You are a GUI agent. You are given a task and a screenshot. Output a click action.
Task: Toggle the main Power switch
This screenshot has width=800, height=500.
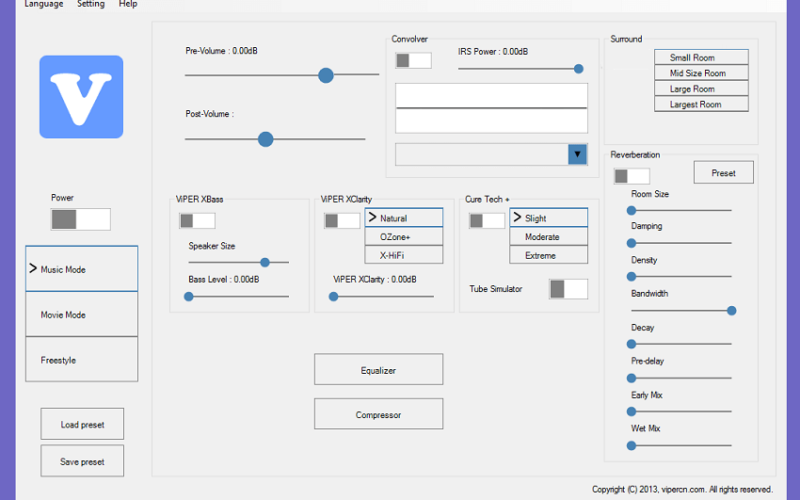pos(81,219)
